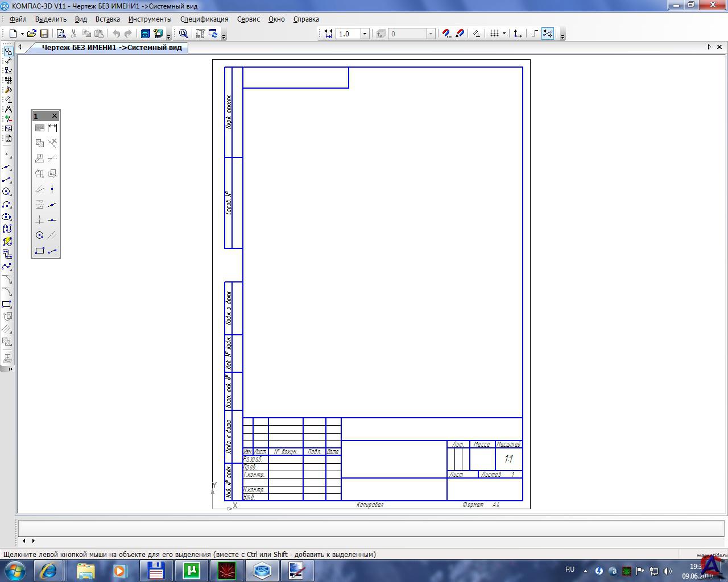Click the Save document icon
This screenshot has width=728, height=582.
[x=44, y=34]
